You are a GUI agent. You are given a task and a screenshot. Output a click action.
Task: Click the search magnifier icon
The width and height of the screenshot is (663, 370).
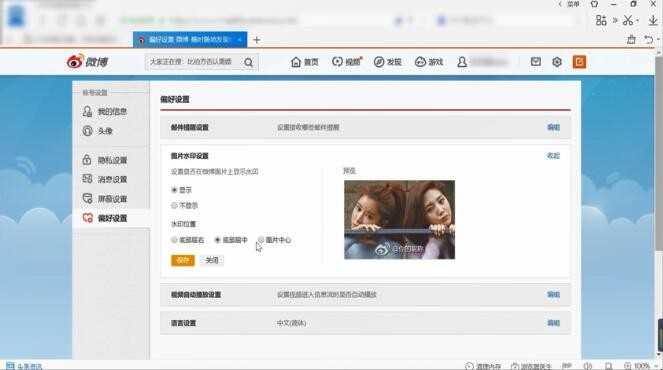click(x=248, y=63)
